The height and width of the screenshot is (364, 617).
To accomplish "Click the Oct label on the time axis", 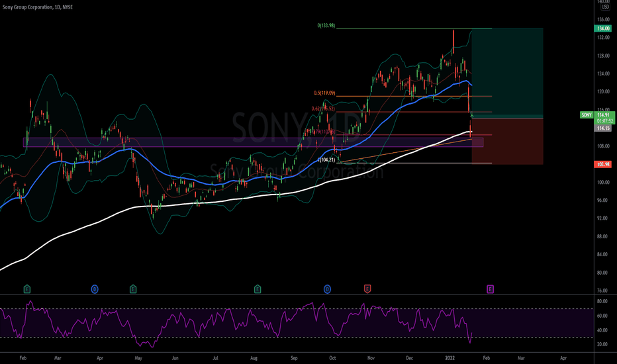I will tap(332, 358).
